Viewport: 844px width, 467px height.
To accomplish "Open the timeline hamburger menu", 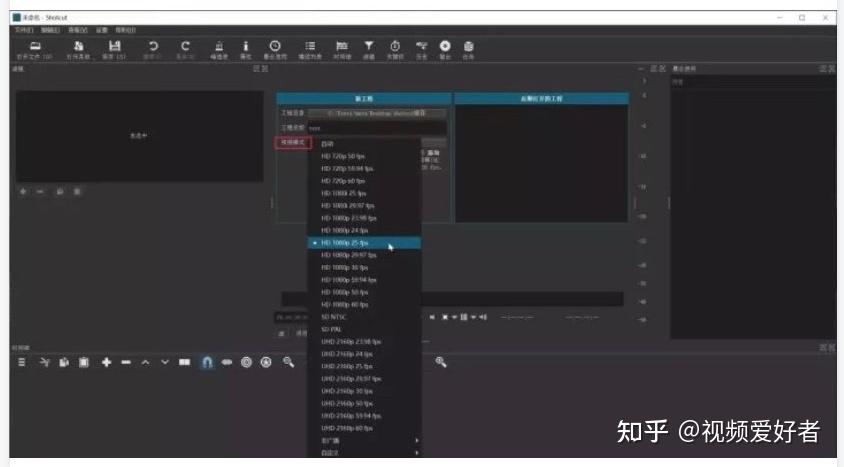I will click(x=22, y=362).
